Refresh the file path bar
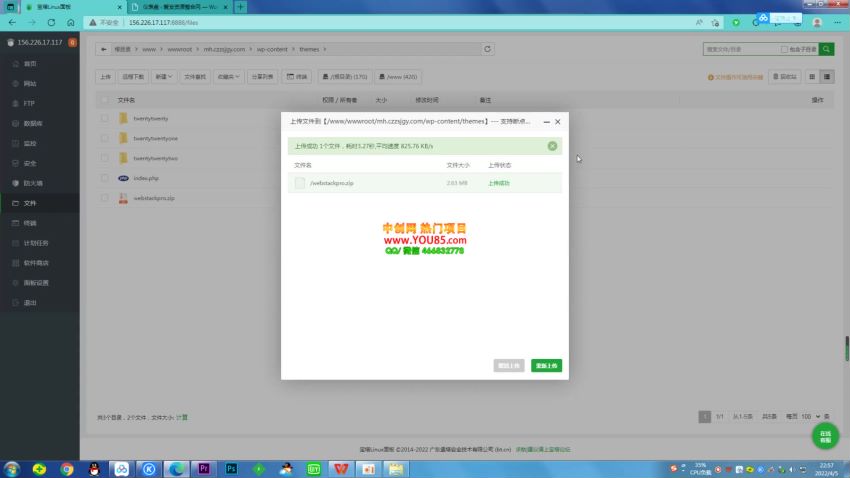 point(487,48)
